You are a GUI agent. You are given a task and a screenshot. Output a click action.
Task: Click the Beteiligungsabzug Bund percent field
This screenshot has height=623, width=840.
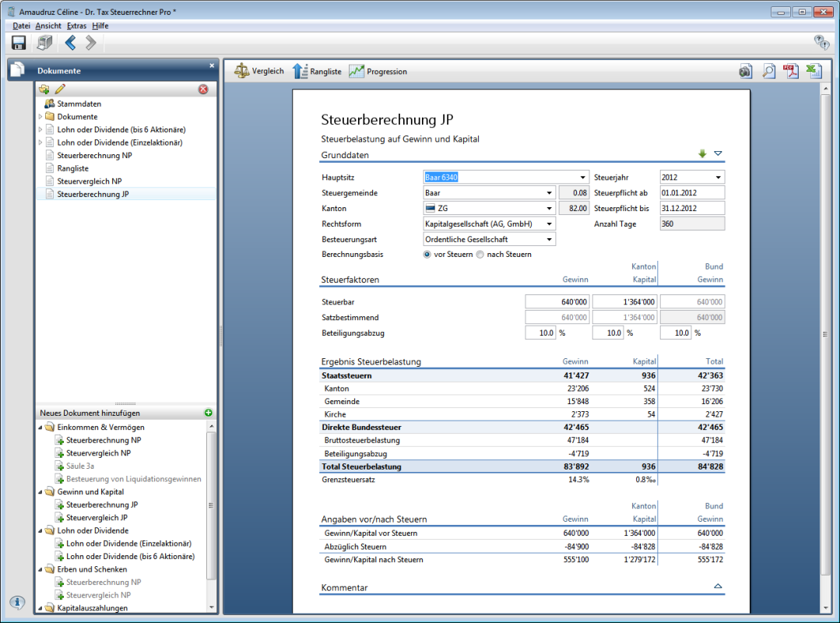[676, 333]
